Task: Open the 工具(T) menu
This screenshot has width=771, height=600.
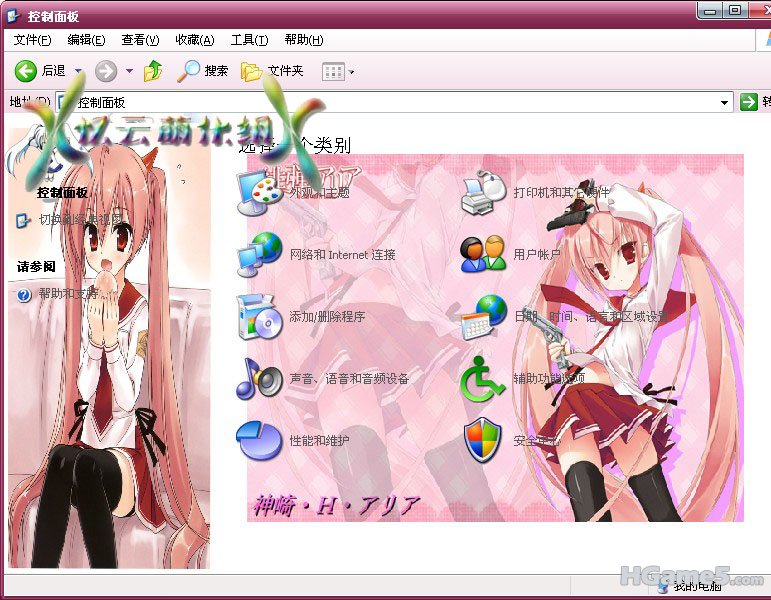Action: point(250,40)
